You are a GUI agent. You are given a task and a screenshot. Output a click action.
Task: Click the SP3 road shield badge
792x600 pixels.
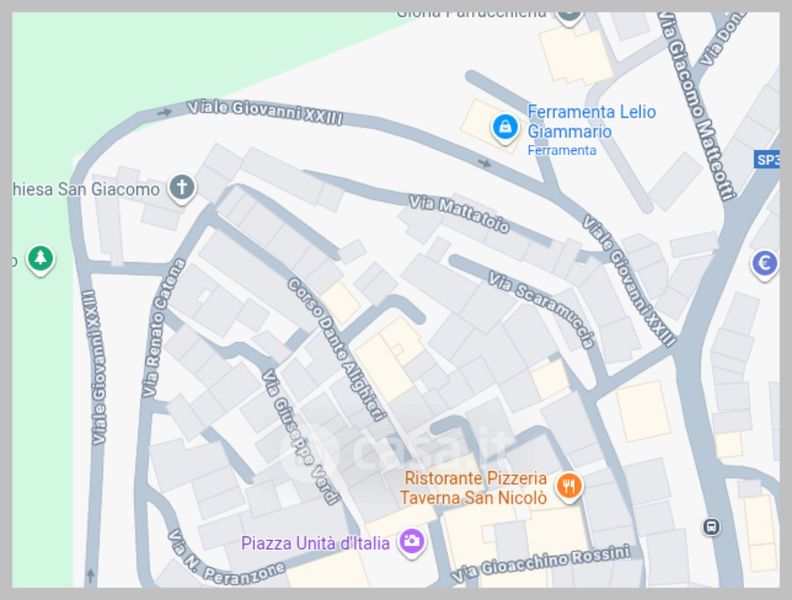767,160
